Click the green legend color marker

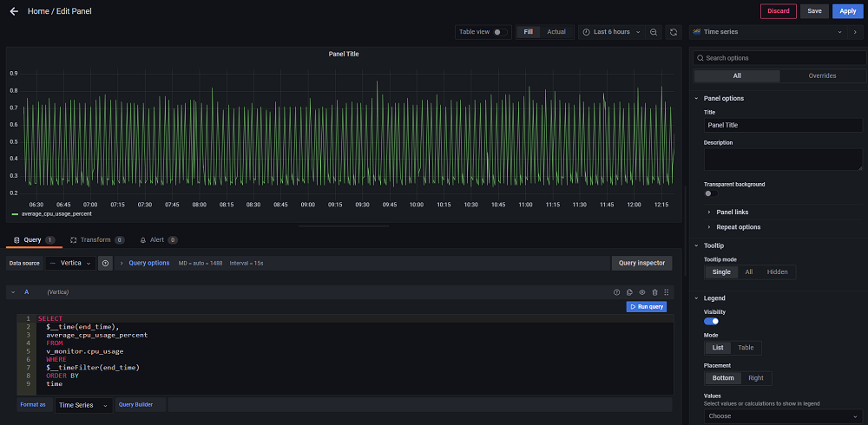15,213
